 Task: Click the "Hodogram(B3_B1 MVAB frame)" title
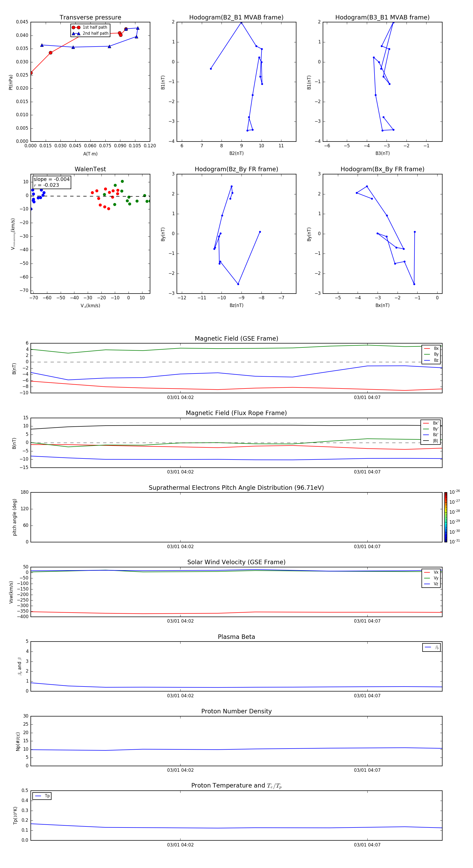pyautogui.click(x=382, y=18)
